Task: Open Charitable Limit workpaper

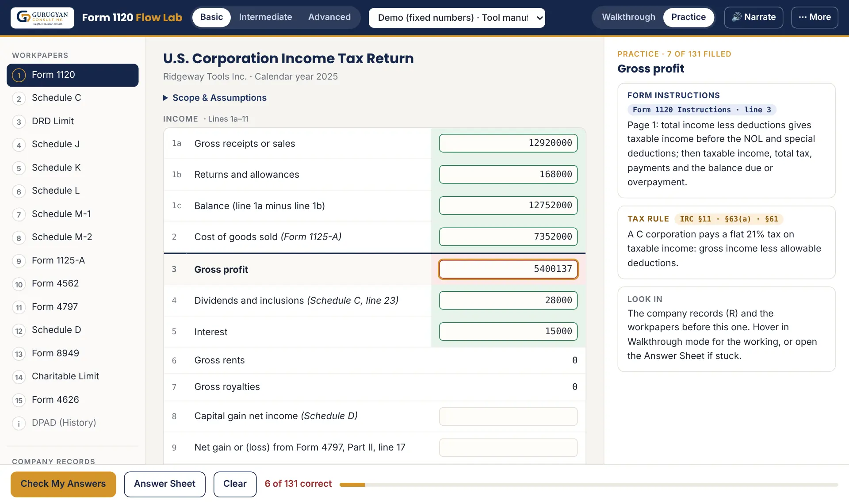Action: 73,377
